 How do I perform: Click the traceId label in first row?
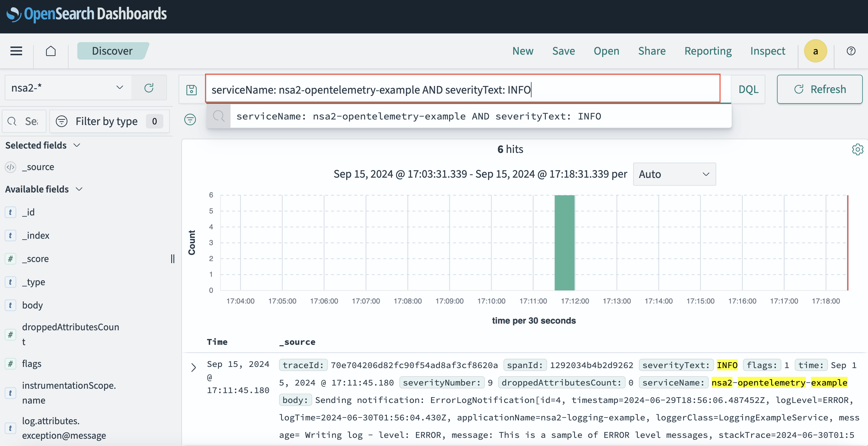point(303,365)
